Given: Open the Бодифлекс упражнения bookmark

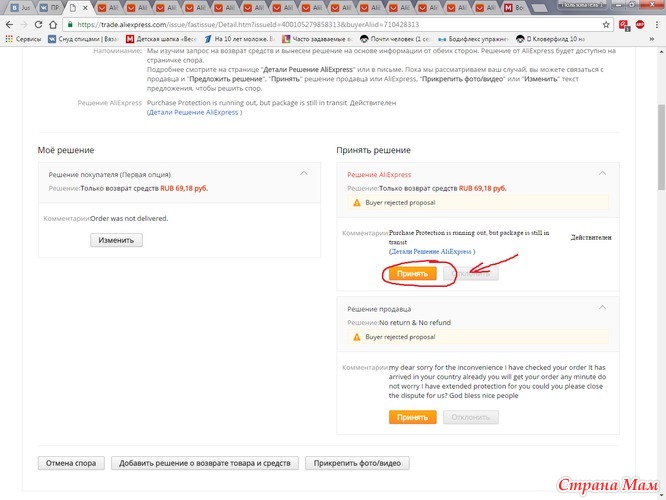Looking at the screenshot, I should (x=473, y=39).
